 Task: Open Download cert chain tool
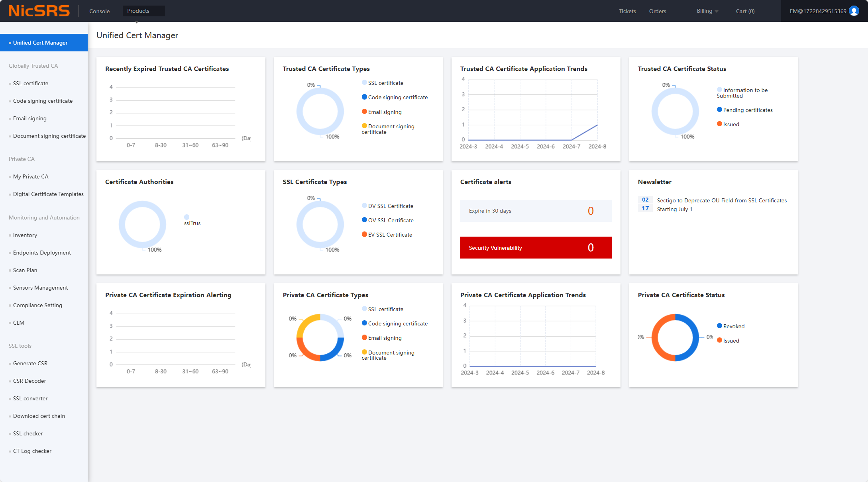point(39,416)
